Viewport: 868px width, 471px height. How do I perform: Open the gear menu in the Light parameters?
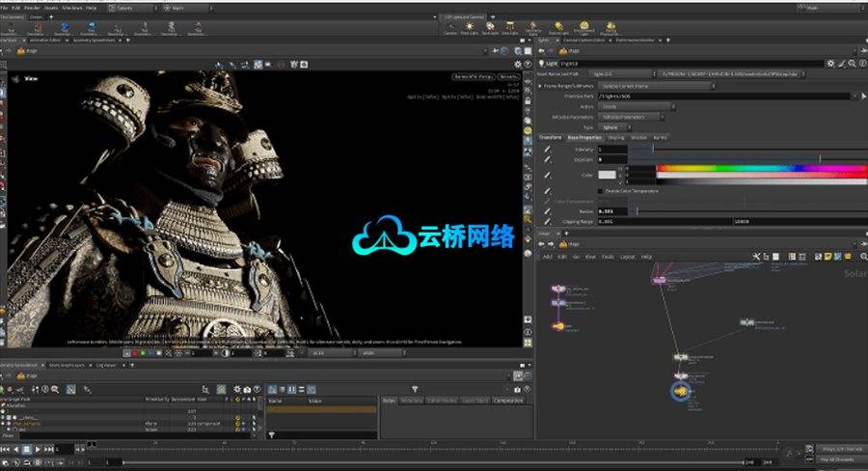[x=830, y=63]
